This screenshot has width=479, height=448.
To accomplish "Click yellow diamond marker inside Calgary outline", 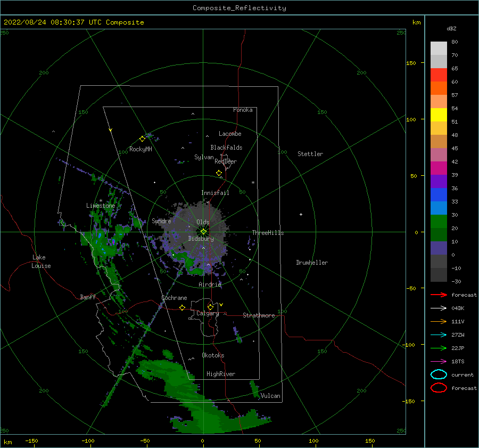I will click(210, 307).
